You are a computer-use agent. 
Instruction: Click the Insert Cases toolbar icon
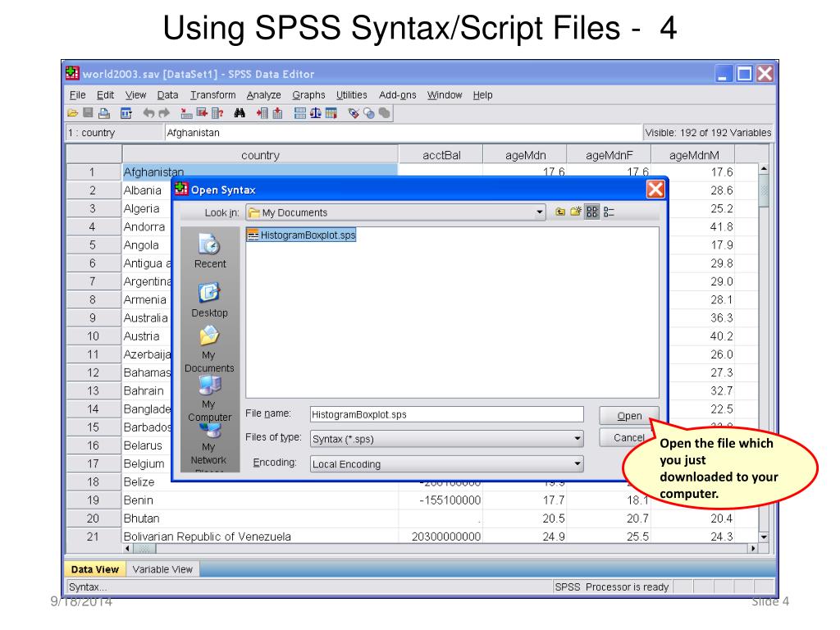[262, 113]
